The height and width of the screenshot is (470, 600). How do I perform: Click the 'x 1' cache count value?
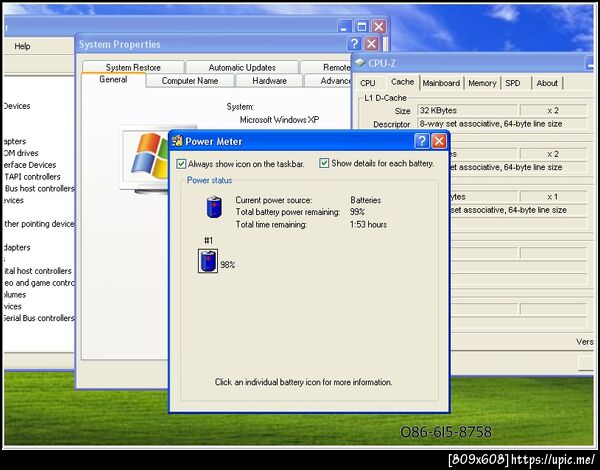point(553,197)
